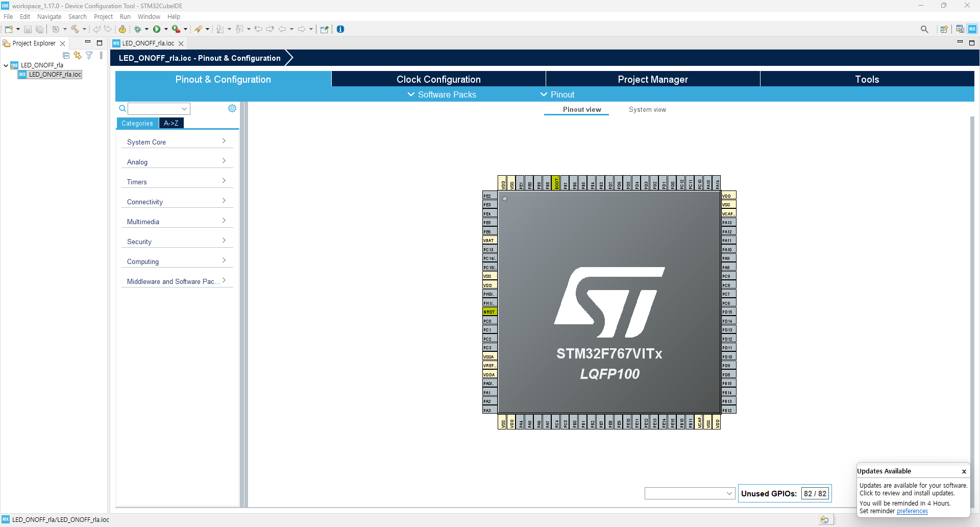This screenshot has height=527, width=980.
Task: Open the Software Packs dropdown
Action: point(442,94)
